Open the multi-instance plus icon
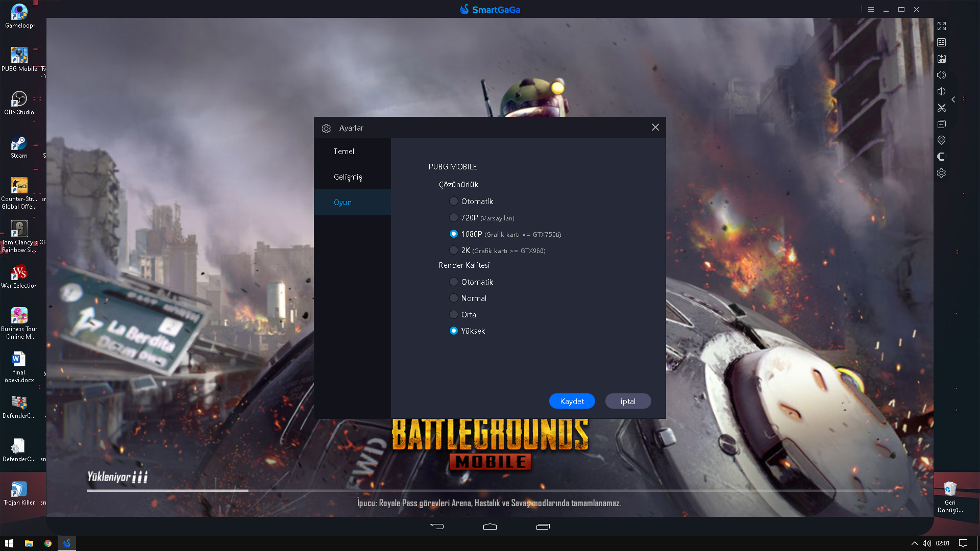 pos(942,124)
